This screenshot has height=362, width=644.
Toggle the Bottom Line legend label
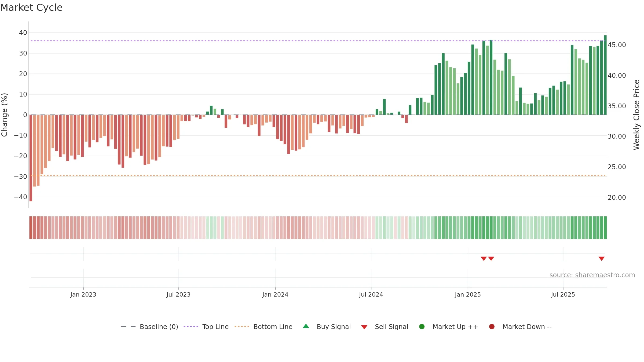pos(273,327)
